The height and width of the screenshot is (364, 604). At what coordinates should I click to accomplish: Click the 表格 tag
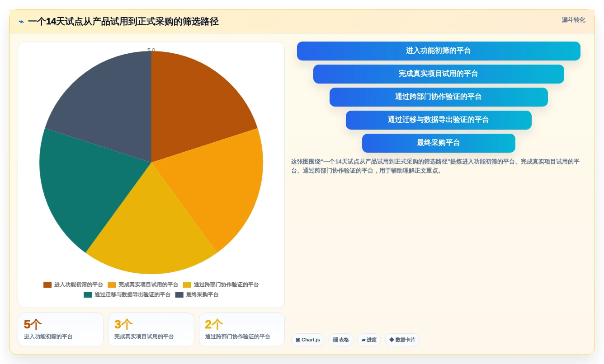coord(341,340)
